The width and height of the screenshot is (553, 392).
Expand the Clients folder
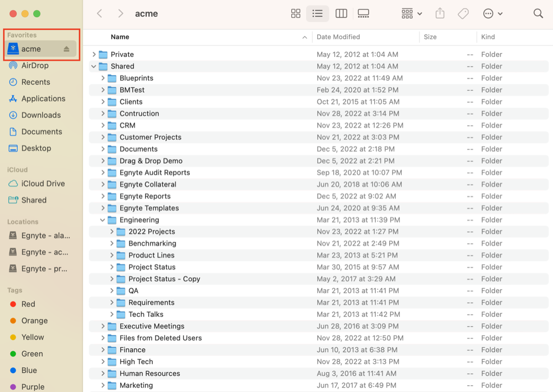point(102,102)
